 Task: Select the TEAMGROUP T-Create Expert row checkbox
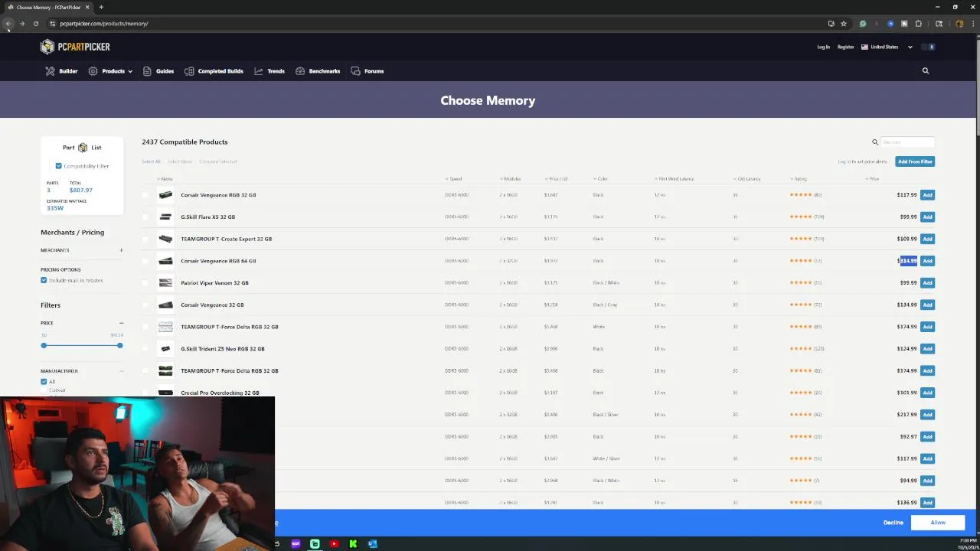pos(145,239)
